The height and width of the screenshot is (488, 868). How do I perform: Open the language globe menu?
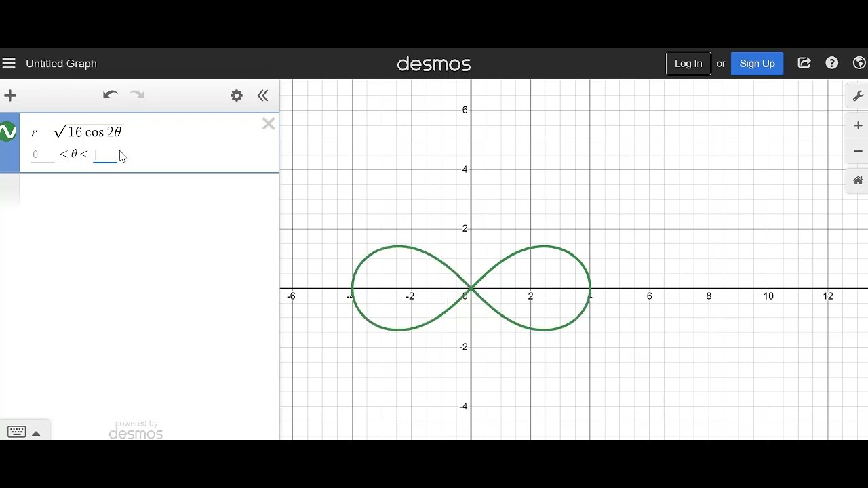click(x=859, y=63)
